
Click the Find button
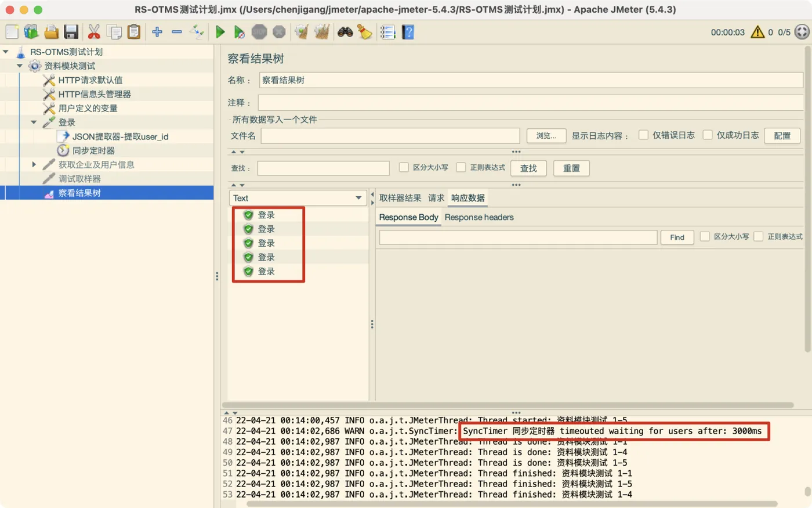point(677,237)
